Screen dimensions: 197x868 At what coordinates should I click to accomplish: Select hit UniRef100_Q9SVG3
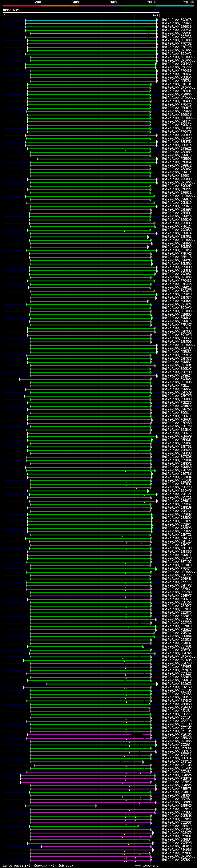point(177,37)
